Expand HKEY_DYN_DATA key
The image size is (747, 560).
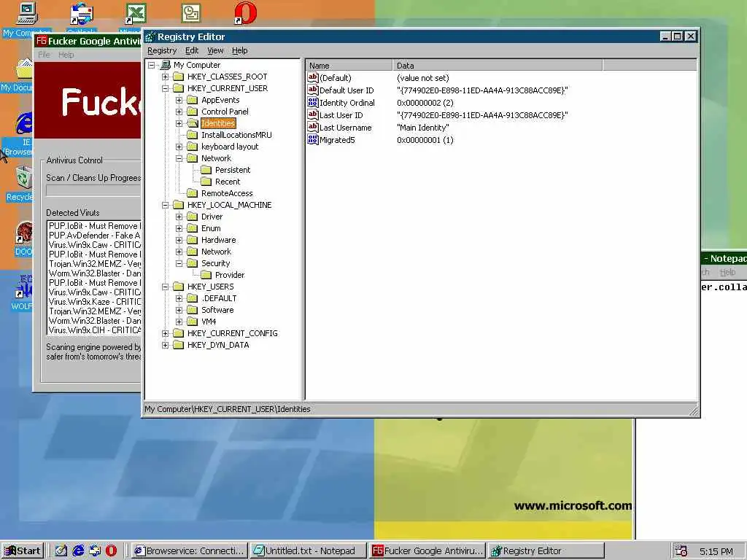coord(165,345)
